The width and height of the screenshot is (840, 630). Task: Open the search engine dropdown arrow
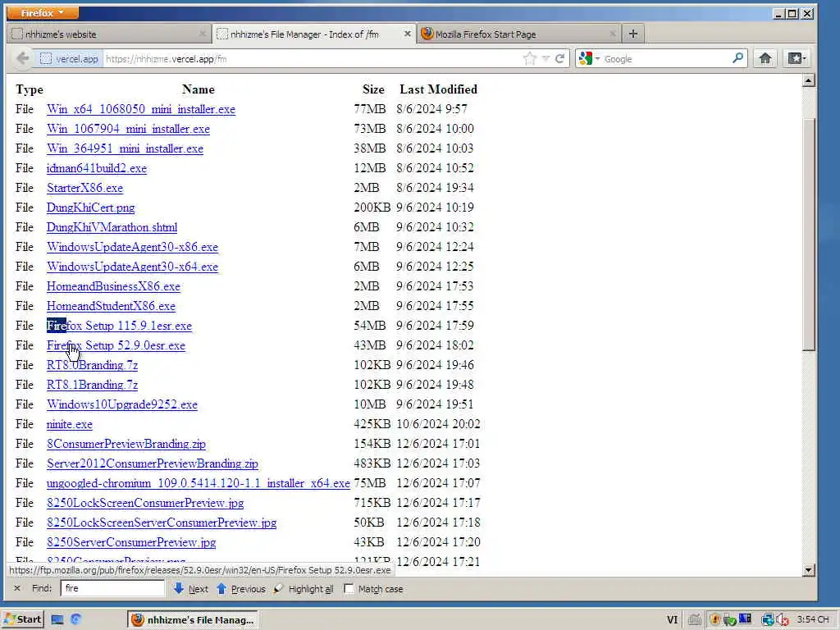597,58
